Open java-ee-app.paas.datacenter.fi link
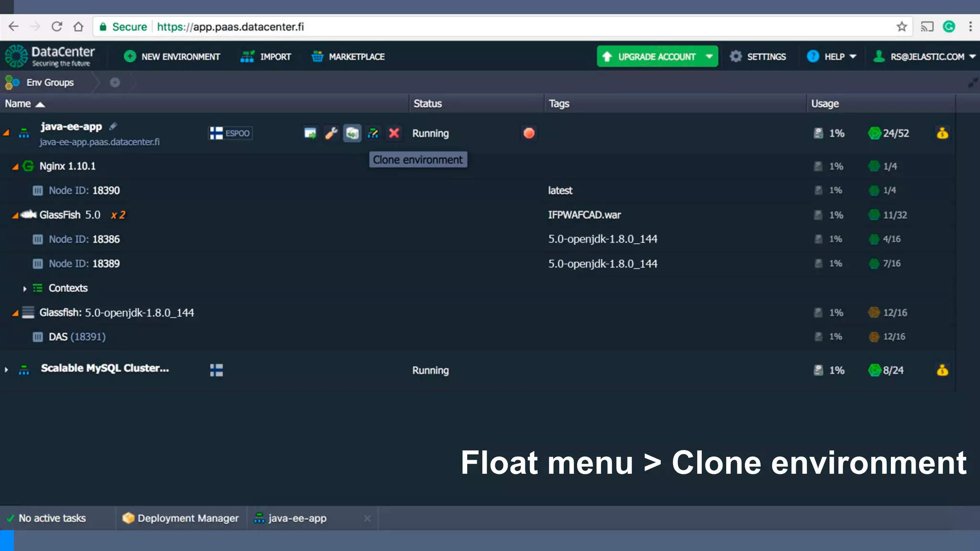This screenshot has height=551, width=980. [100, 142]
